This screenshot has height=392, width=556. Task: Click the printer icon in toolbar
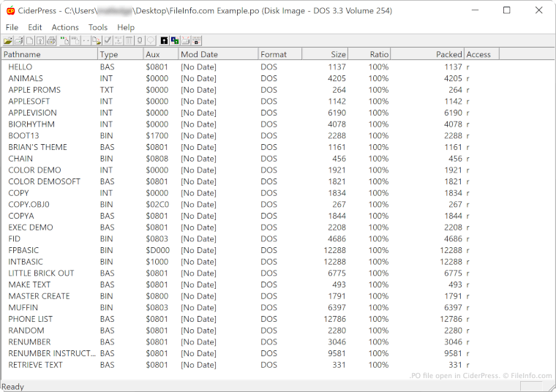50,41
